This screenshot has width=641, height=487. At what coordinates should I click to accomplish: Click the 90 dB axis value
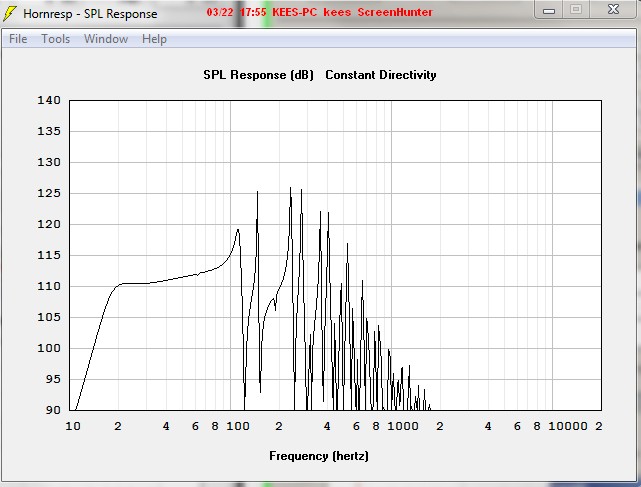[53, 410]
